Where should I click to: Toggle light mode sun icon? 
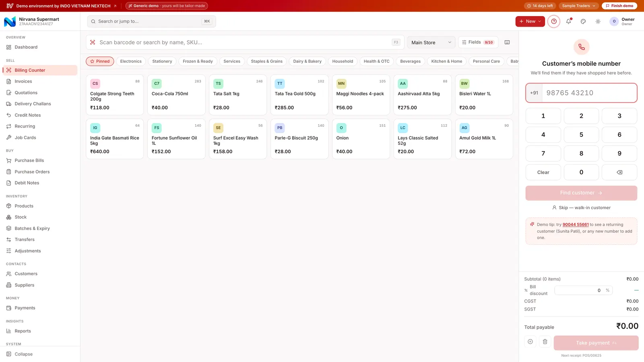(598, 21)
